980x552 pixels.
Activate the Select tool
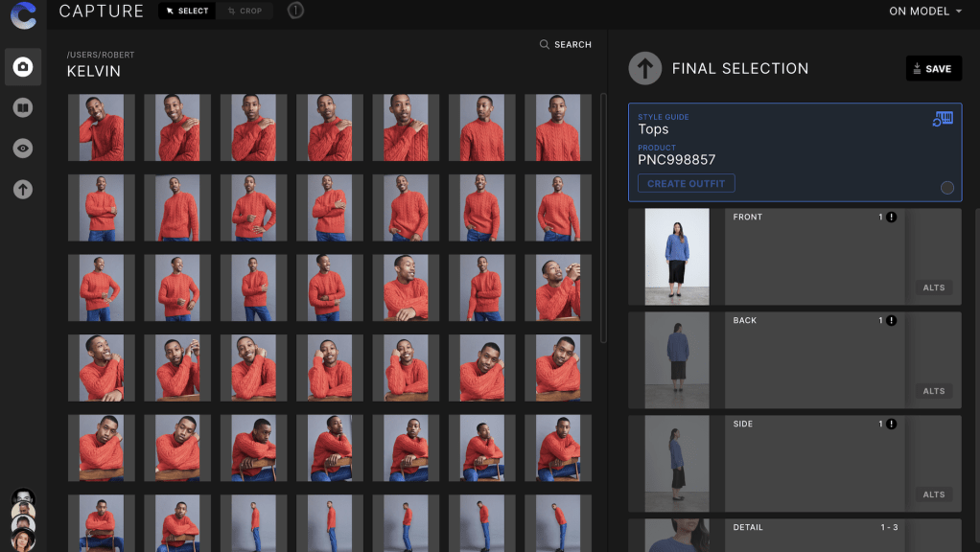pyautogui.click(x=187, y=11)
